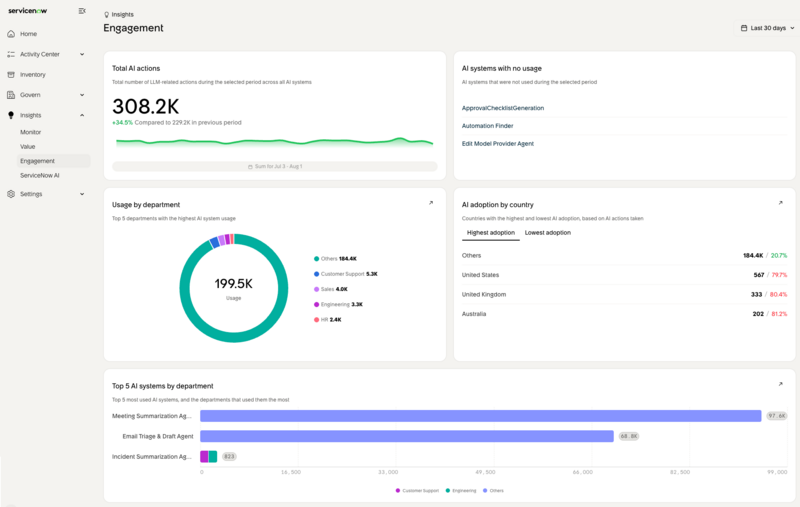Select Engagement in the sidebar

pos(54,161)
